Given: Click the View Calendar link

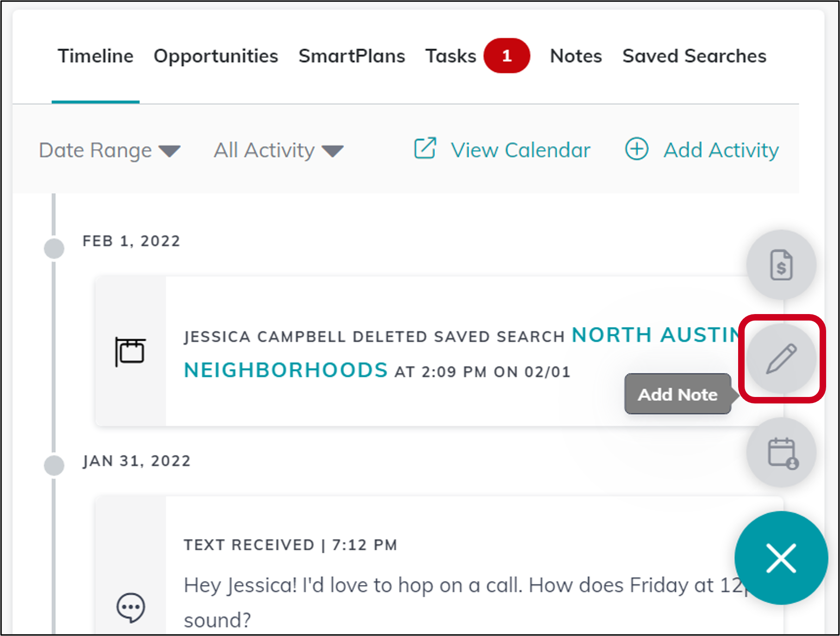Looking at the screenshot, I should [x=520, y=150].
